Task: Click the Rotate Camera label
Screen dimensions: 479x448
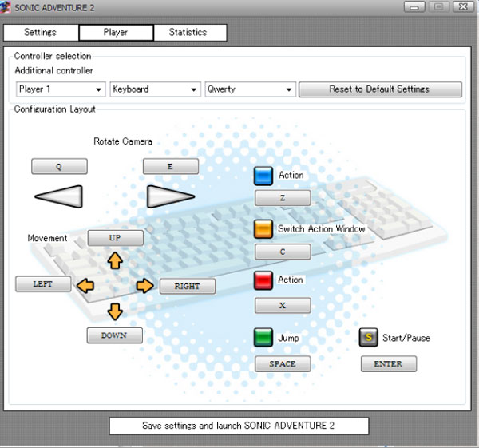Action: pyautogui.click(x=123, y=141)
